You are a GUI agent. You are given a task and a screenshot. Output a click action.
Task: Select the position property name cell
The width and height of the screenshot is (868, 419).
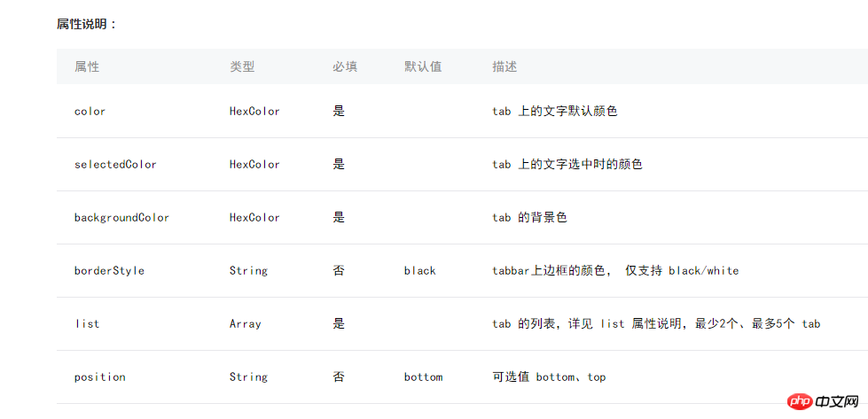(100, 377)
